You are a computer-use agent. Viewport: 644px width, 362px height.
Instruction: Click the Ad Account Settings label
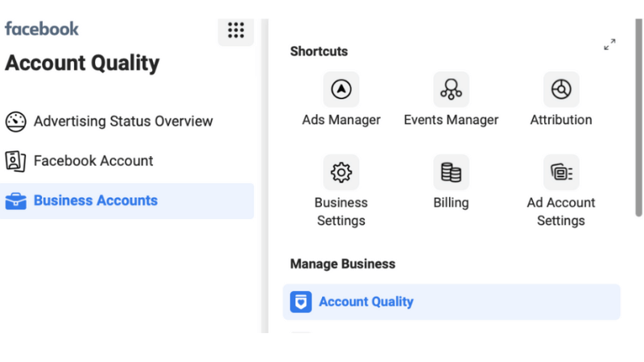pyautogui.click(x=561, y=212)
